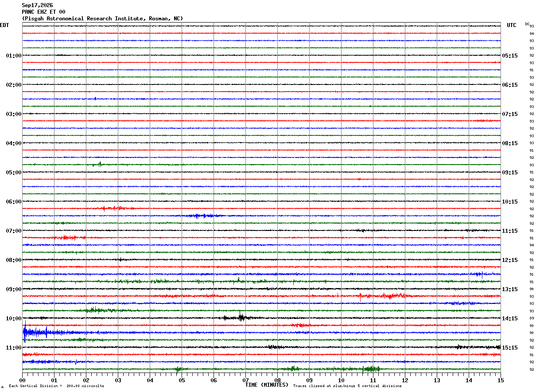Click the DC offset column header

coord(527,24)
